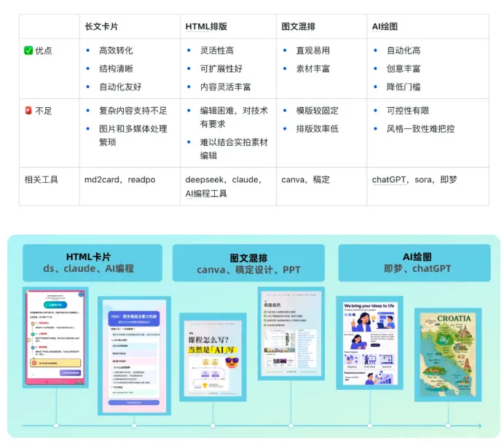Image resolution: width=504 pixels, height=443 pixels.
Task: Click the 可扩展性好 bullet
Action: point(221,68)
